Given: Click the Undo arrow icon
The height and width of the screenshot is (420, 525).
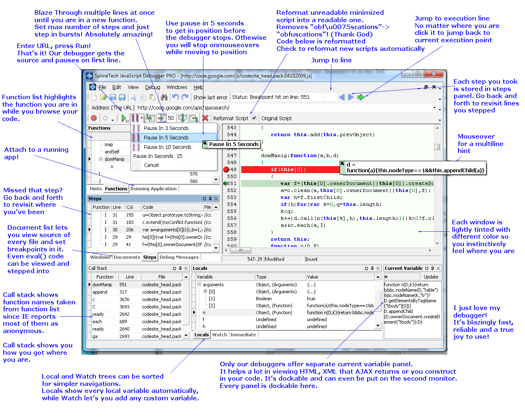Looking at the screenshot, I should 176,97.
